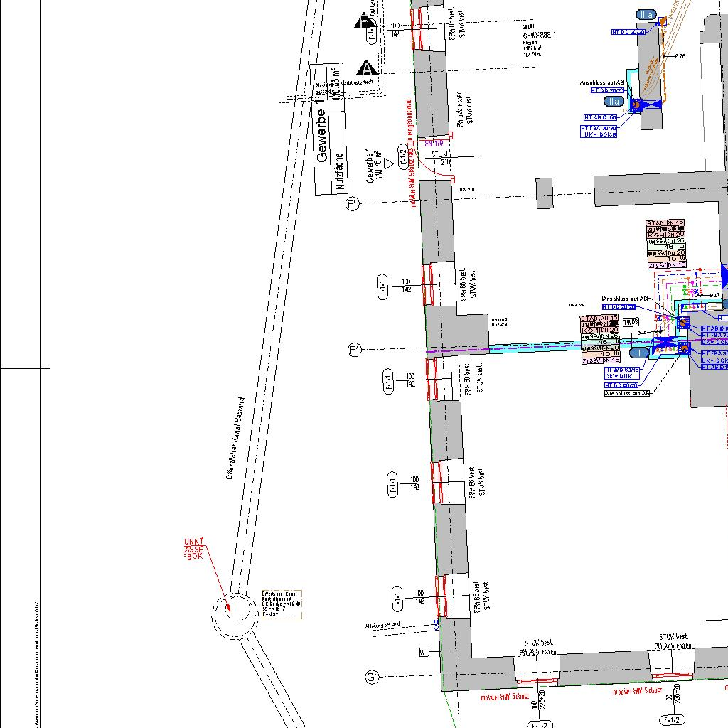This screenshot has width=728, height=728.
Task: Click the blue IIIa section marker
Action: click(646, 15)
